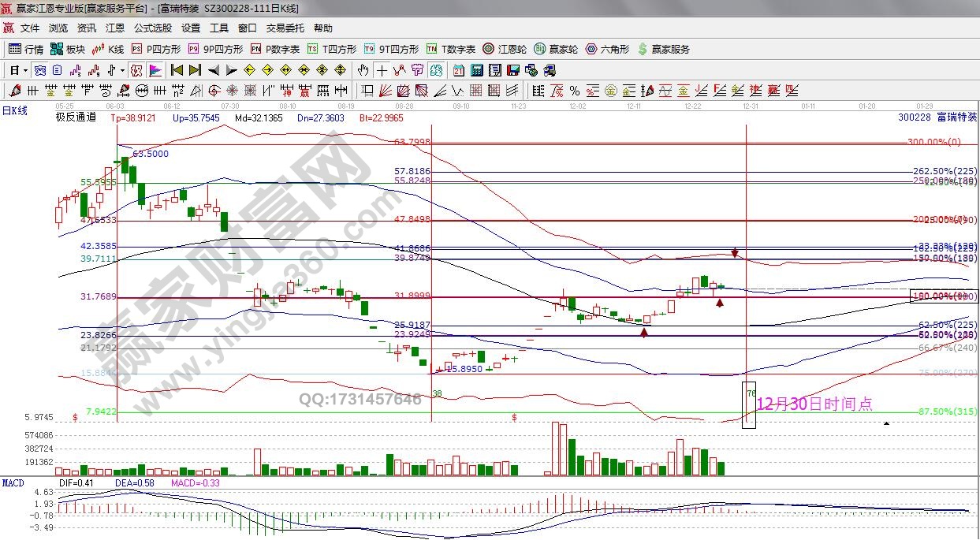
Task: Click the red floppy disk save icon
Action: point(512,70)
